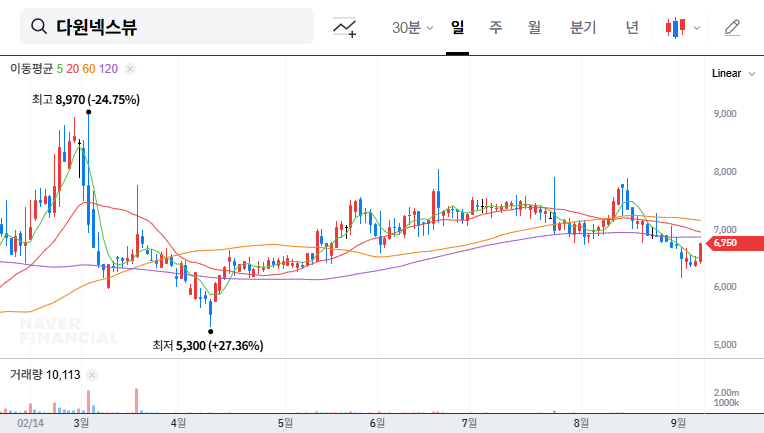Click the 9월 month axis label
The height and width of the screenshot is (433, 764).
[x=678, y=423]
